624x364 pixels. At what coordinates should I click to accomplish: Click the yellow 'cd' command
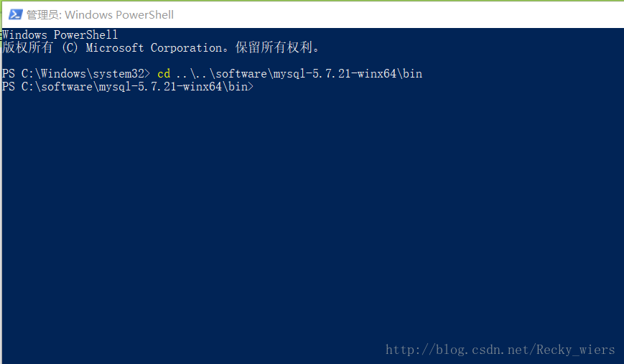164,74
